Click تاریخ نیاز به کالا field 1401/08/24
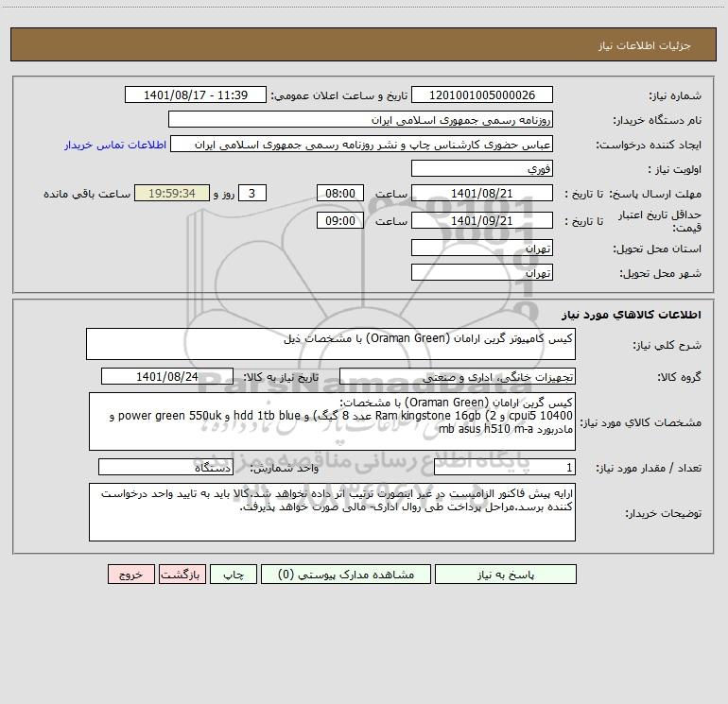The image size is (728, 704). click(x=167, y=376)
